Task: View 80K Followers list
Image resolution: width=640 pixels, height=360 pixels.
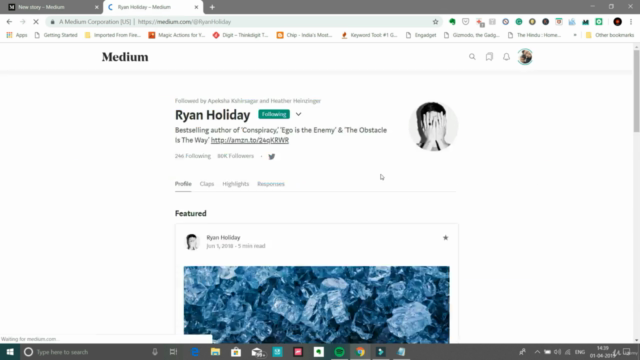Action: pos(236,156)
